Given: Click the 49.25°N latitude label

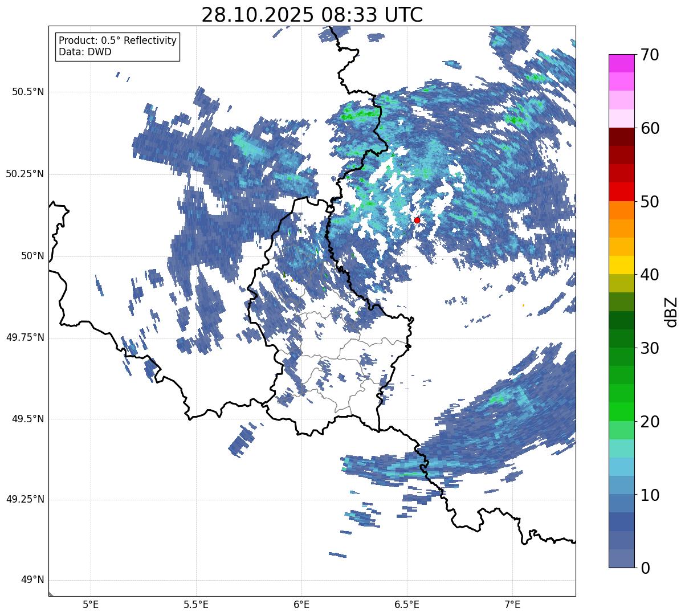Looking at the screenshot, I should point(25,500).
